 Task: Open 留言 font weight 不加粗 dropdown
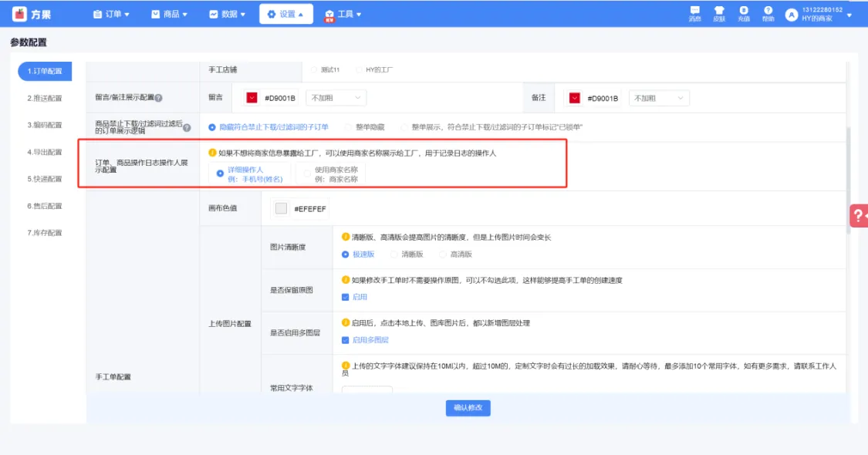[x=336, y=98]
